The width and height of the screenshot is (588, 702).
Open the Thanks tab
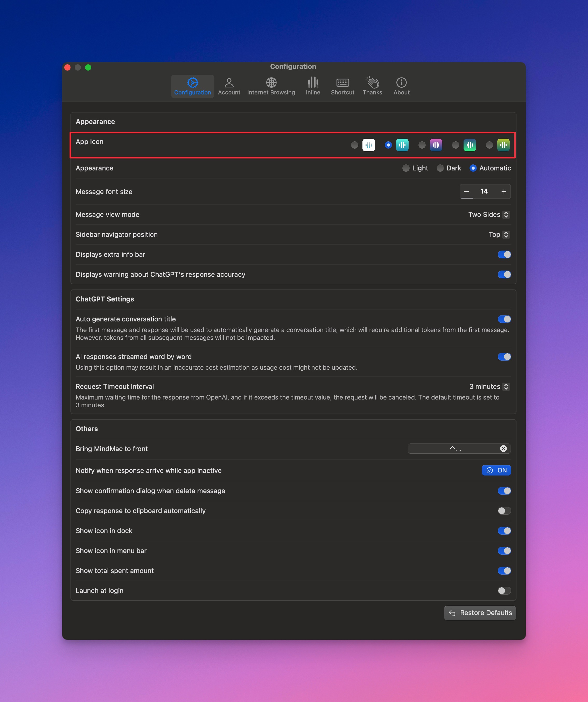pos(372,86)
